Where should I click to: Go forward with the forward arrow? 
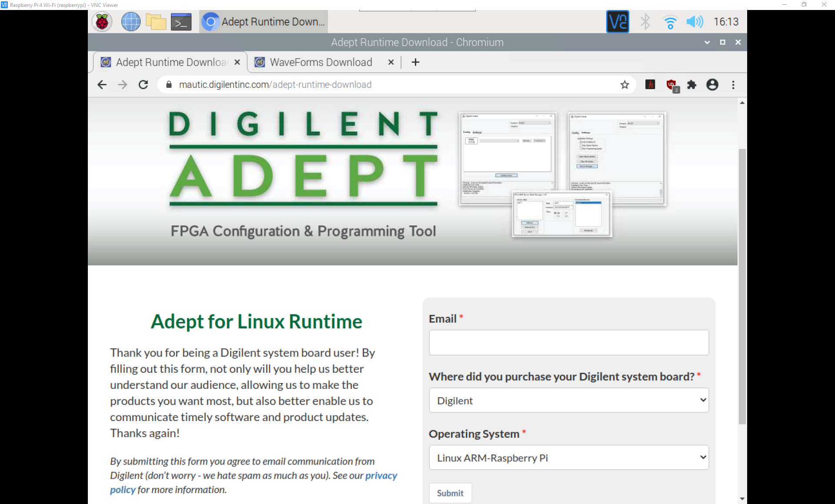[123, 85]
